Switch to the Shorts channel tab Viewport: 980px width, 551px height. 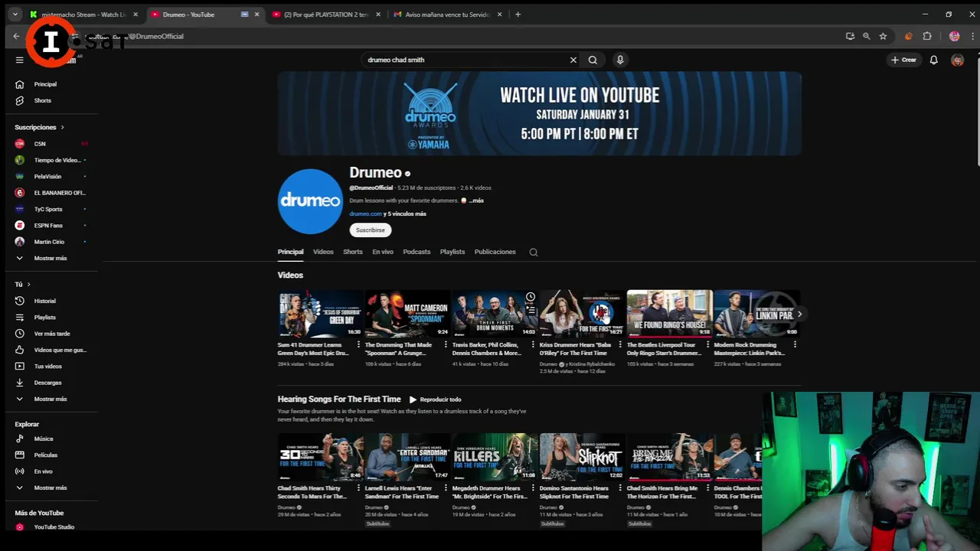353,252
